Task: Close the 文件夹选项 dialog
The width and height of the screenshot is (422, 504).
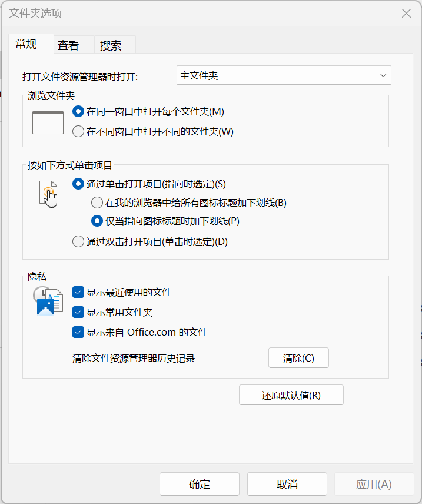Action: click(x=406, y=13)
